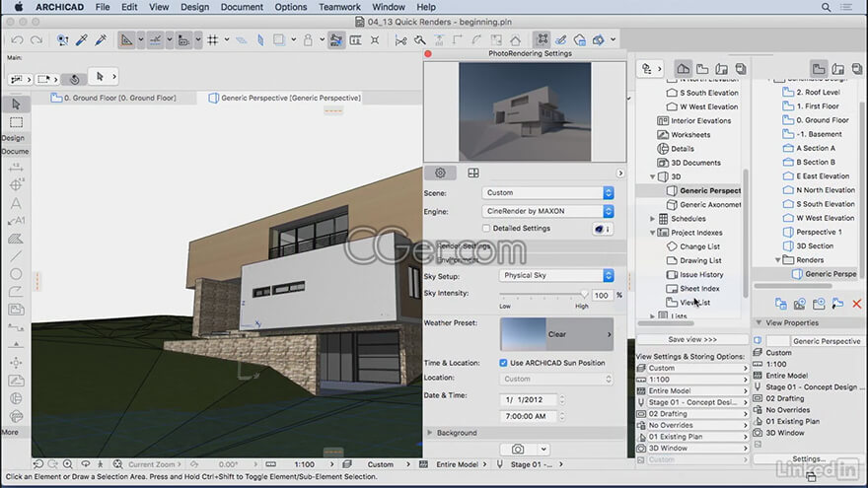Click the CineRender info icon beside Detailed Settings
This screenshot has width=868, height=488.
pyautogui.click(x=602, y=229)
